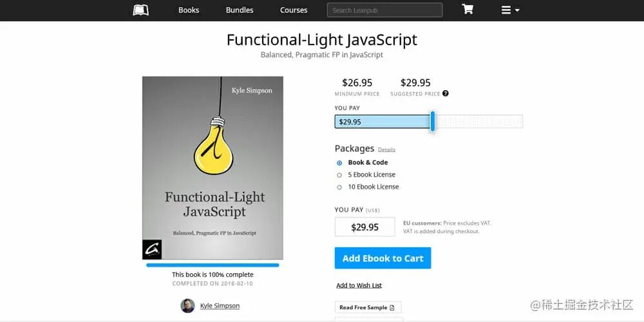Select the 10 Ebook License package
Viewport: 644px width, 322px height.
(339, 187)
